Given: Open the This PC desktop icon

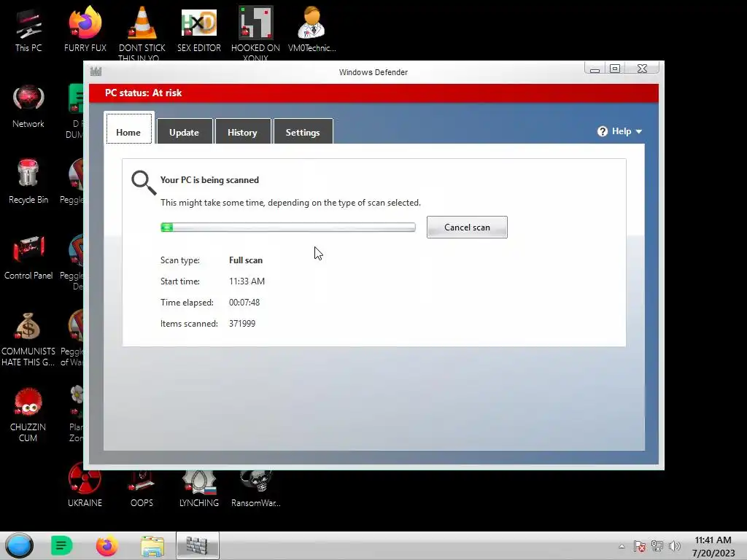Looking at the screenshot, I should click(28, 31).
